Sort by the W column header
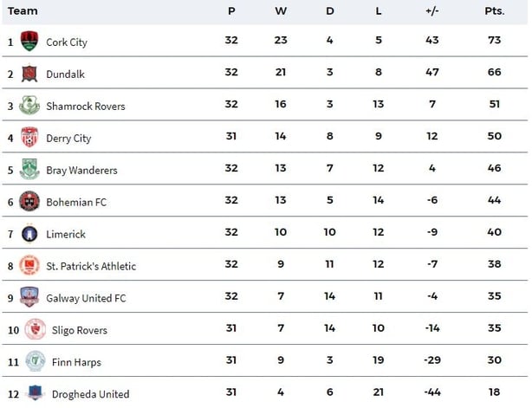This screenshot has height=408, width=532. [x=281, y=11]
